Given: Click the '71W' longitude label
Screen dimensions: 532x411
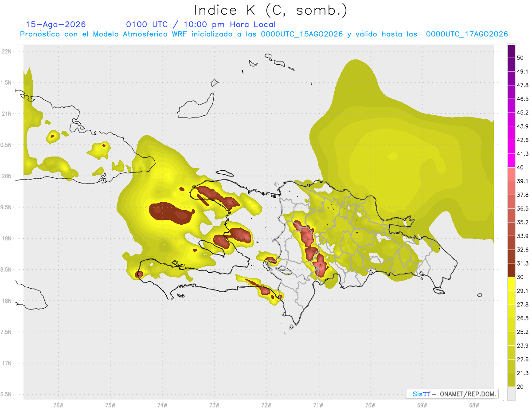Looking at the screenshot, I should pyautogui.click(x=318, y=405).
